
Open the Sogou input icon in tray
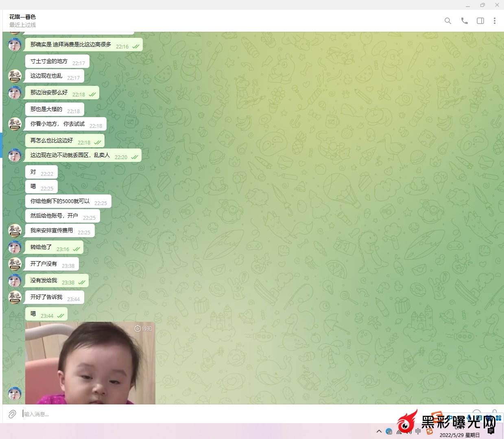(430, 431)
